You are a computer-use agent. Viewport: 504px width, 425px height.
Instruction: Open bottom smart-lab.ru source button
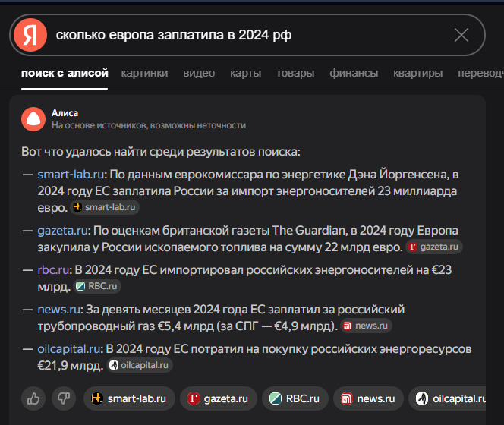coord(129,398)
